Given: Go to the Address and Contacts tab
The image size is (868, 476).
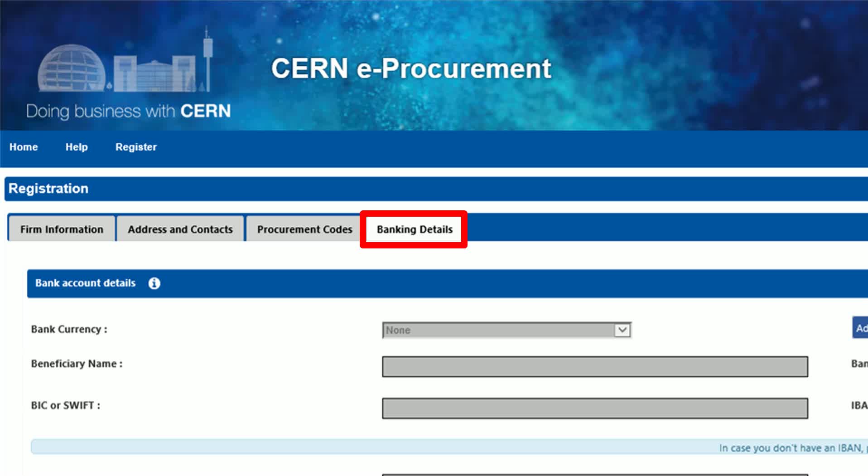Looking at the screenshot, I should (x=180, y=229).
